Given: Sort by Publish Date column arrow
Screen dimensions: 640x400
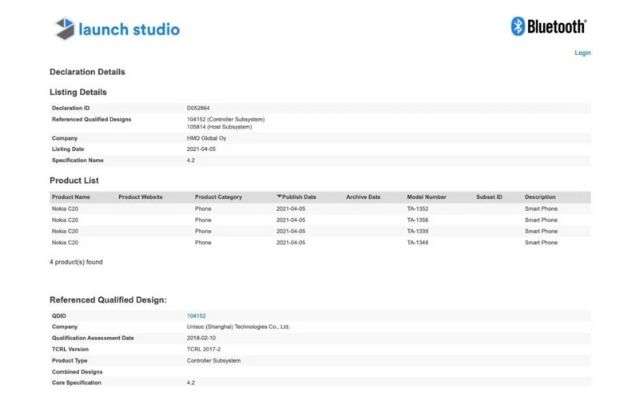Looking at the screenshot, I should (279, 197).
